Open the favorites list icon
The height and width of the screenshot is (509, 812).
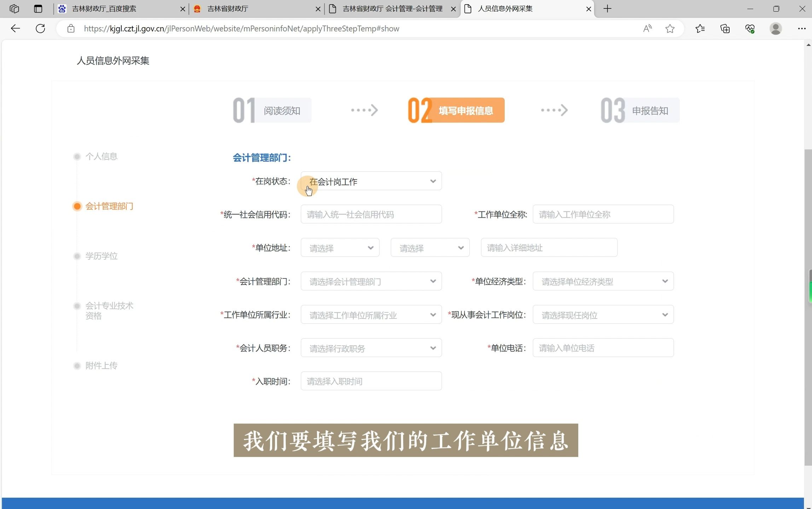(700, 29)
